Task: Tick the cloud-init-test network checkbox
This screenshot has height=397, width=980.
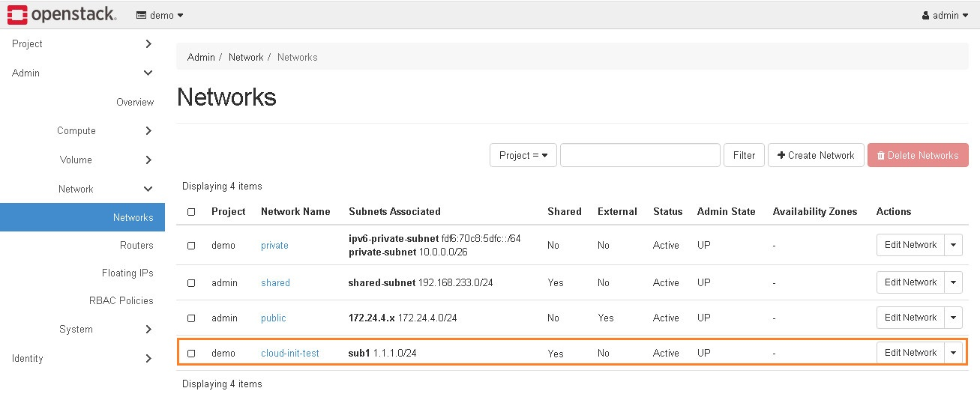Action: pos(191,354)
